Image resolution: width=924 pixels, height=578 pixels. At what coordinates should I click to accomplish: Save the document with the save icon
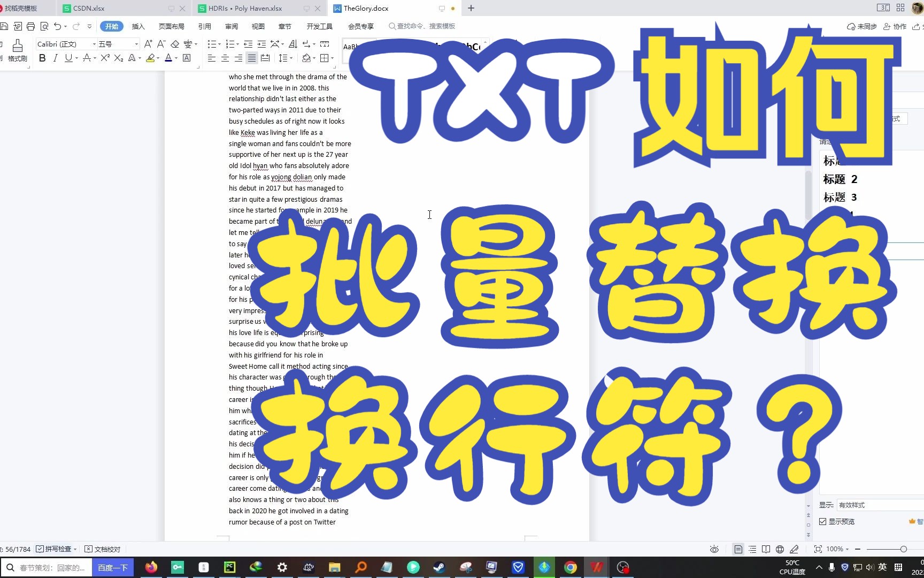point(4,26)
